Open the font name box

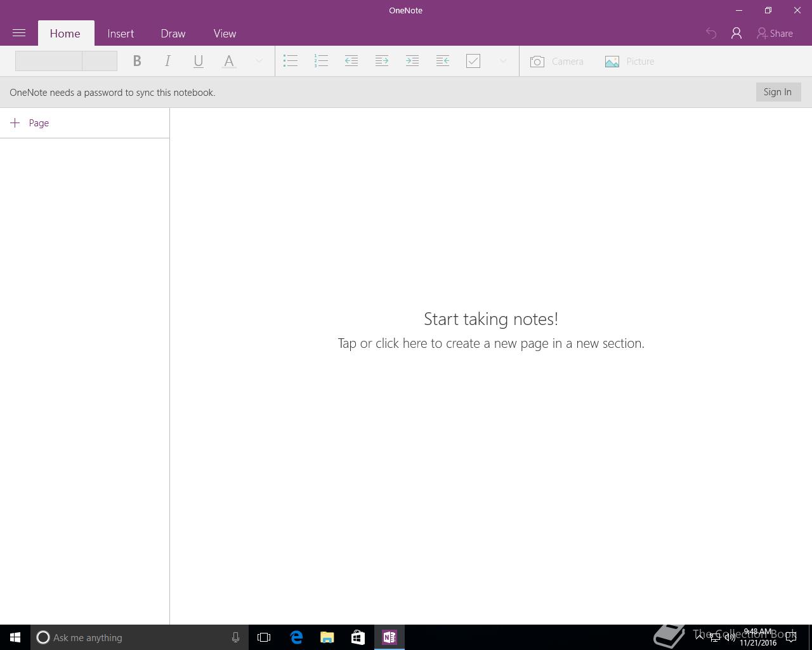[49, 61]
